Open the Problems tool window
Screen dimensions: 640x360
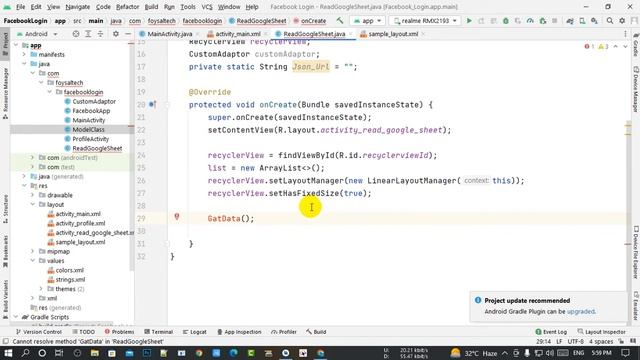pyautogui.click(x=119, y=332)
